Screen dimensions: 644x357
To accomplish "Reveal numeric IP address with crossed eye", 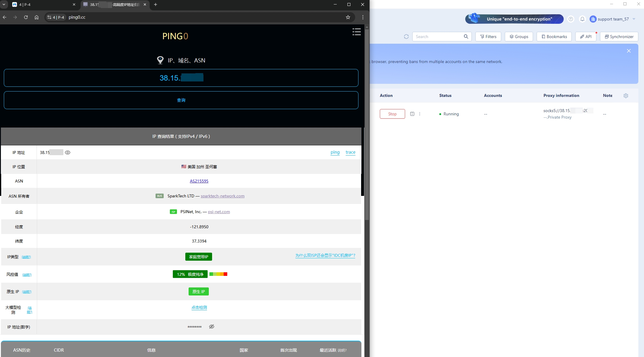I will (211, 327).
